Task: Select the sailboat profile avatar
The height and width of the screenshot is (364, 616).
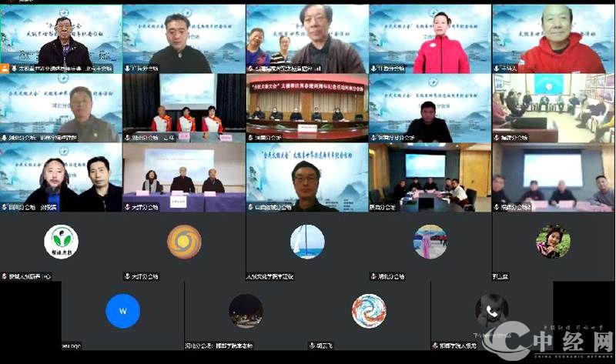Action: (307, 242)
